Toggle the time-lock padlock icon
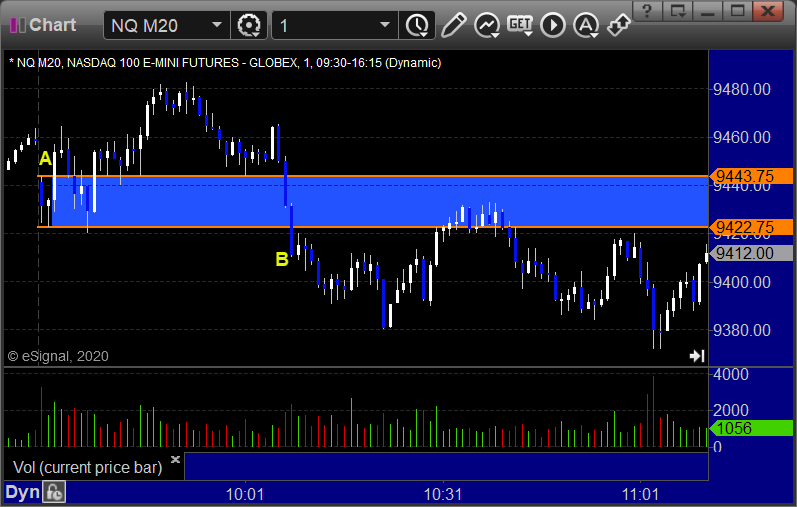 [x=54, y=492]
